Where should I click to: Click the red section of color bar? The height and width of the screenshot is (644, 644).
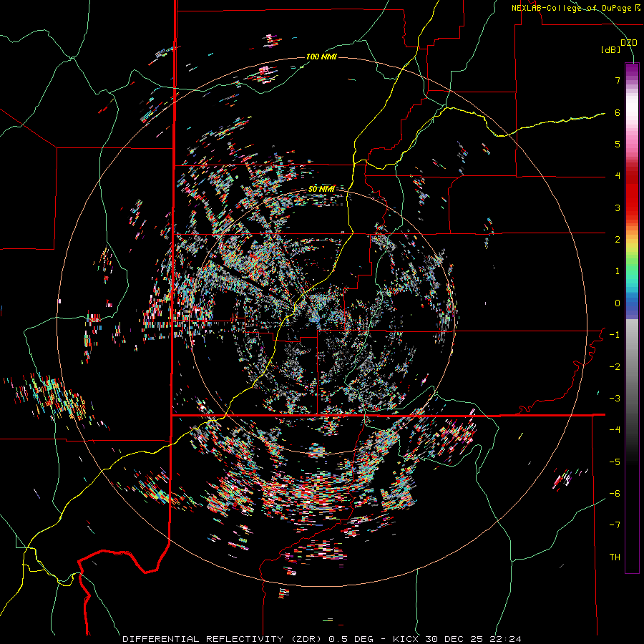coord(632,193)
